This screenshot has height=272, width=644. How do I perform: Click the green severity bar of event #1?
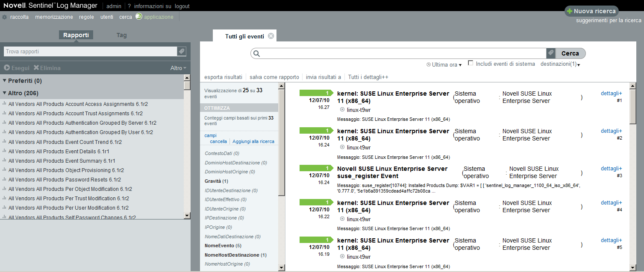[317, 93]
